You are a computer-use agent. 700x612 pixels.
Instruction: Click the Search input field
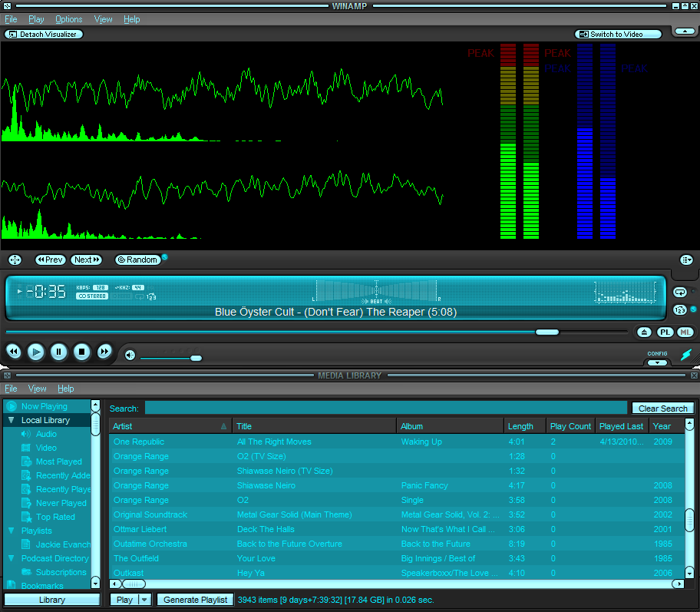pyautogui.click(x=386, y=409)
